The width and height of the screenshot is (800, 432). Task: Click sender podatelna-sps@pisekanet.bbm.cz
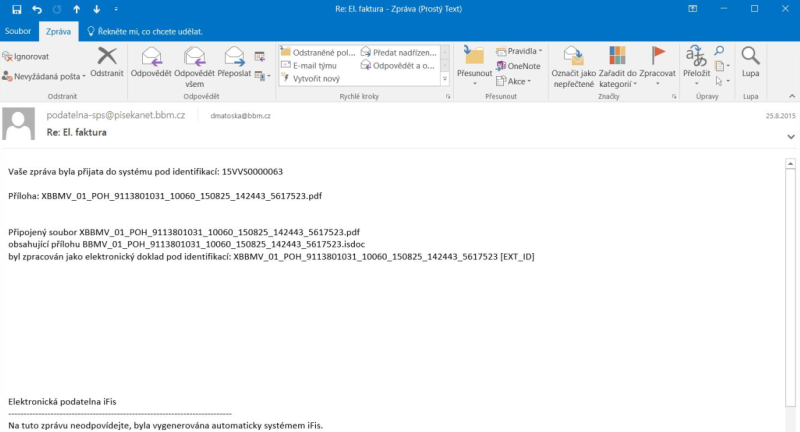click(x=116, y=115)
